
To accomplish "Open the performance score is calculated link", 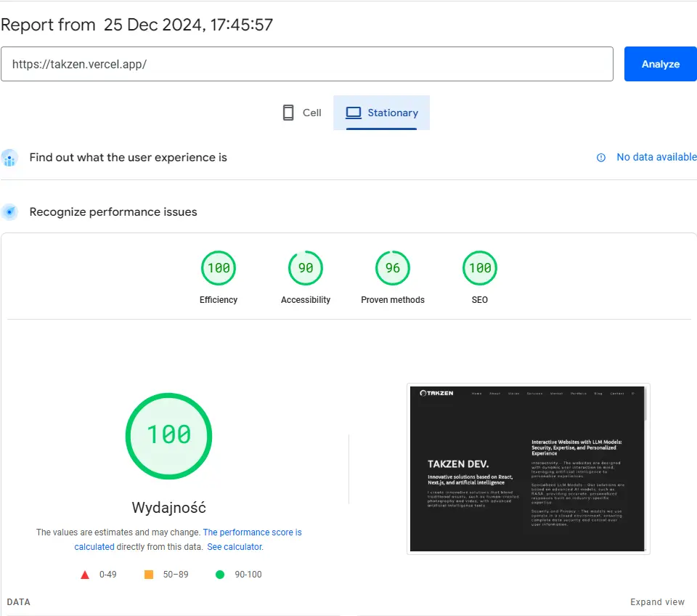I will pyautogui.click(x=252, y=532).
